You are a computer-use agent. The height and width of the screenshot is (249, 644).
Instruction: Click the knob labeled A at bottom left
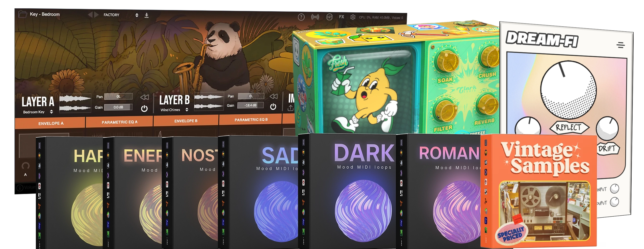point(25,166)
